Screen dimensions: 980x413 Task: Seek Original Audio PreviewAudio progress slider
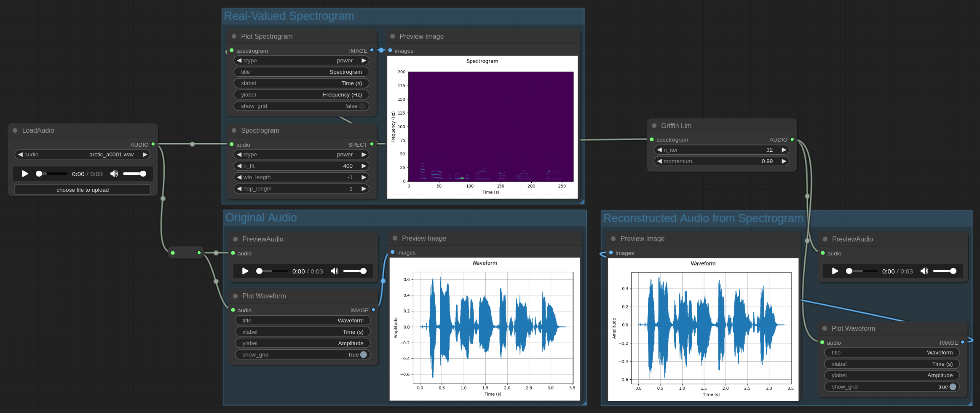(272, 271)
